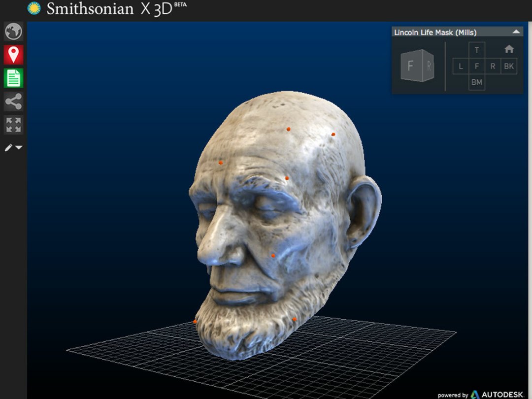The image size is (532, 399).
Task: Click the Lincoln Life Mask (Mills) title
Action: tap(435, 32)
